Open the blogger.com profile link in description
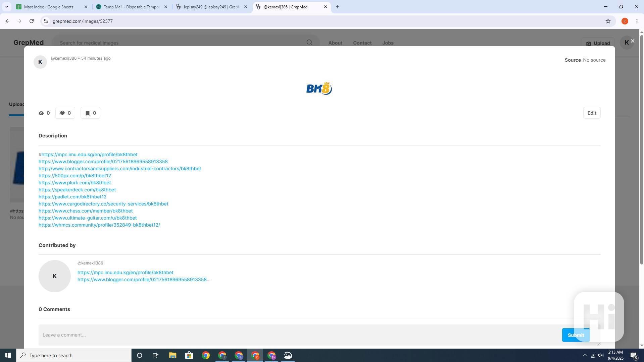This screenshot has width=644, height=362. 103,162
